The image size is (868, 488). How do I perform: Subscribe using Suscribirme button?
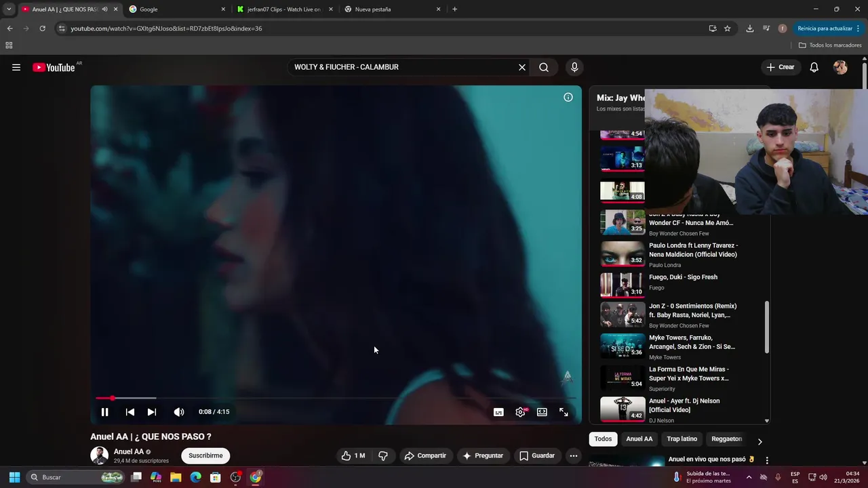pos(205,455)
